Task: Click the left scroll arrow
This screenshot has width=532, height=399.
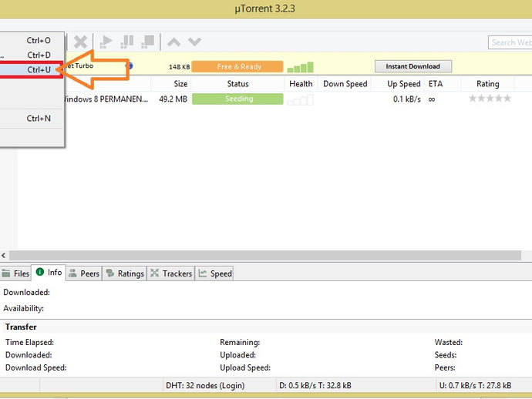Action: click(4, 255)
